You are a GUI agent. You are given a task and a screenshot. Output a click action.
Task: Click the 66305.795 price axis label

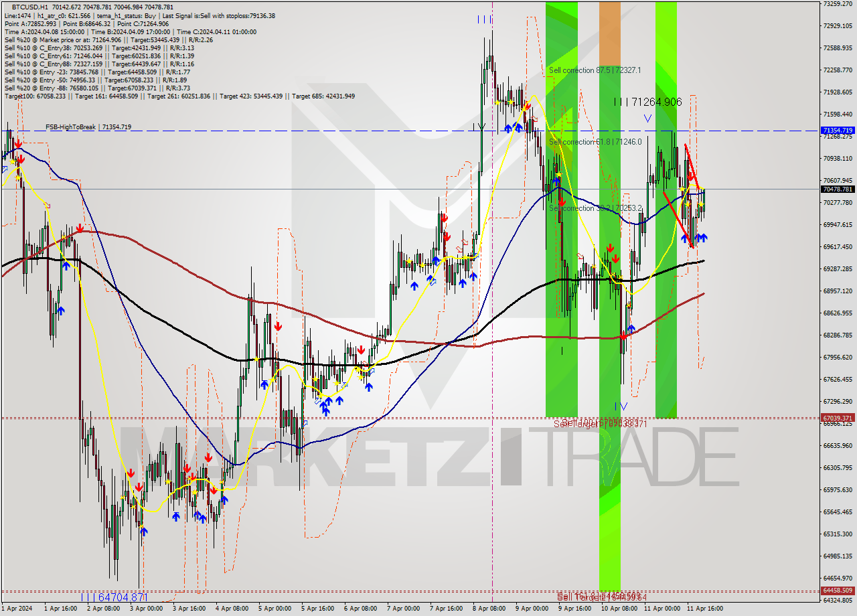point(838,468)
